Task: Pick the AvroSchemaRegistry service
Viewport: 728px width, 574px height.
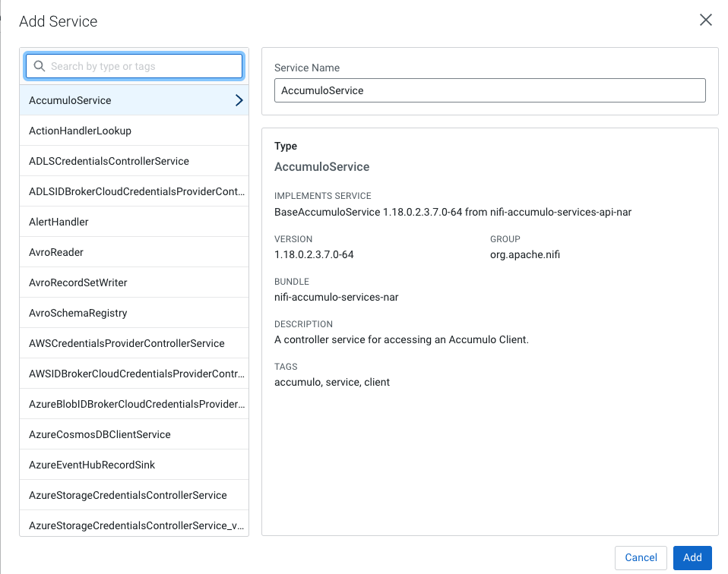Action: [78, 313]
